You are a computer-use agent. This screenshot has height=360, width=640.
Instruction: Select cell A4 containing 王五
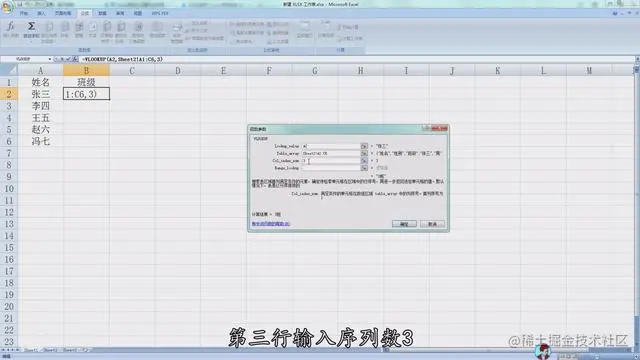[40, 118]
